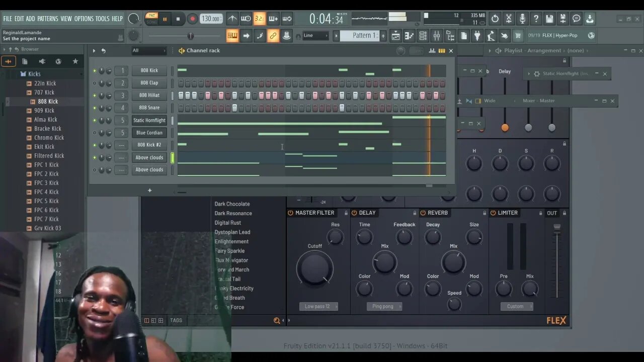This screenshot has width=644, height=362.
Task: Open the View channel rack icon
Action: tap(423, 36)
